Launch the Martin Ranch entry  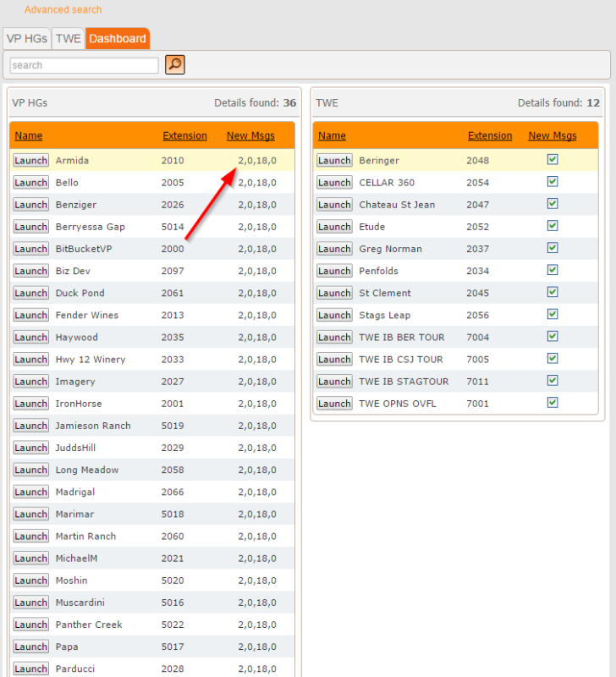30,537
